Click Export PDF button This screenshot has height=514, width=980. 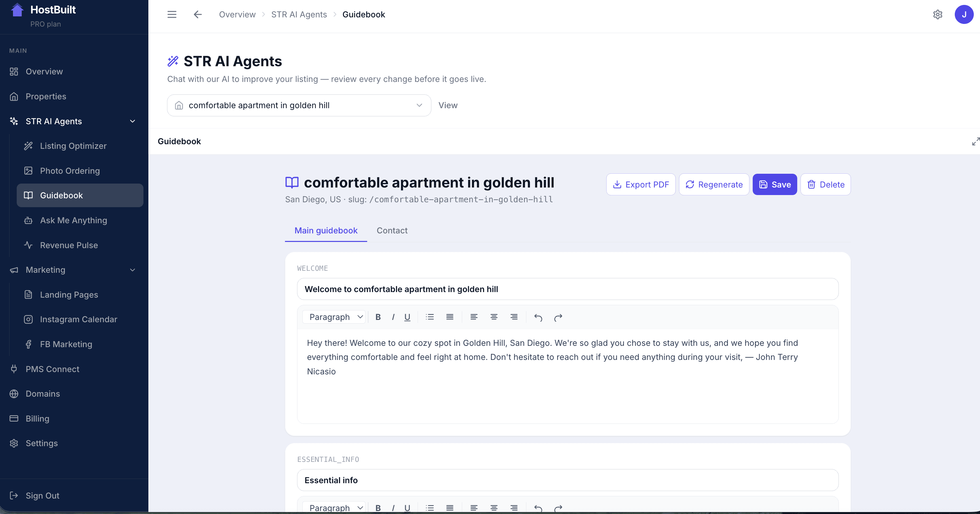click(641, 184)
